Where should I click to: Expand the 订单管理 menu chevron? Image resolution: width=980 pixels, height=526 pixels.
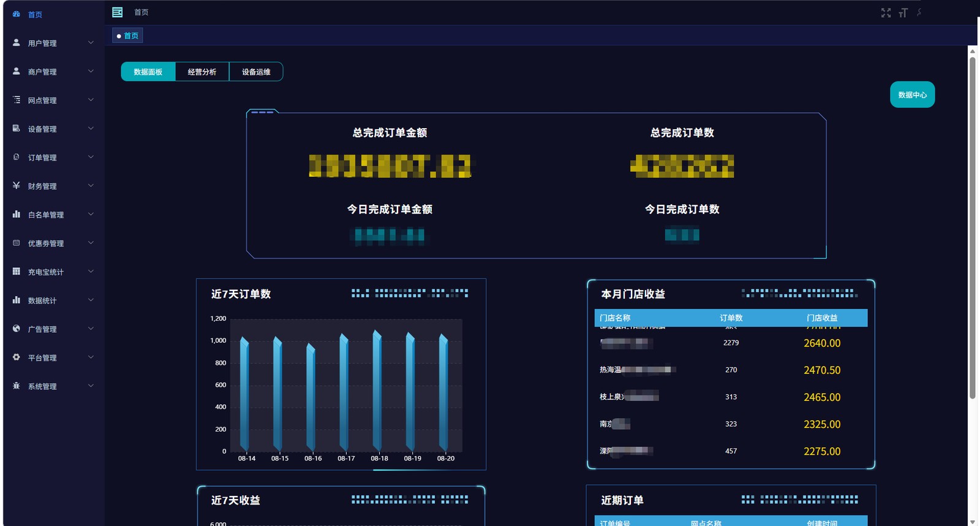[x=91, y=157]
